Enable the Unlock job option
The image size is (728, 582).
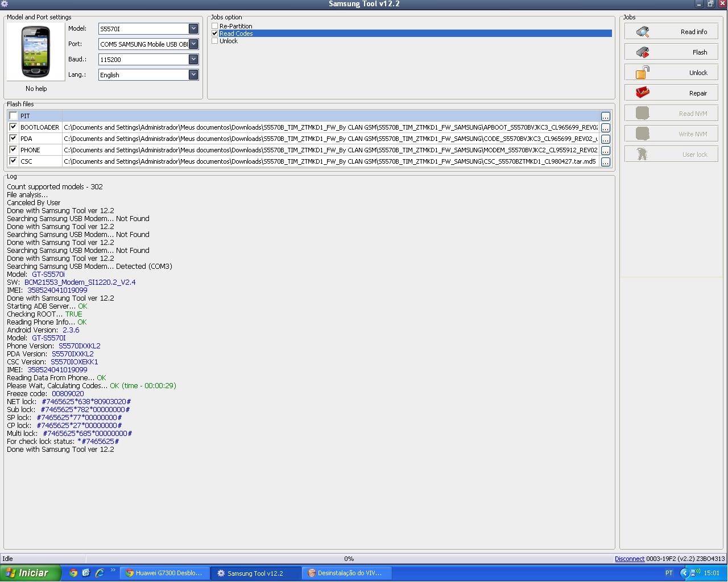(214, 41)
